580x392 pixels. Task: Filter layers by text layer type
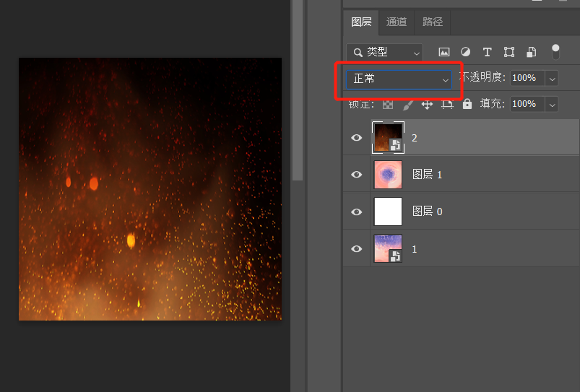487,52
